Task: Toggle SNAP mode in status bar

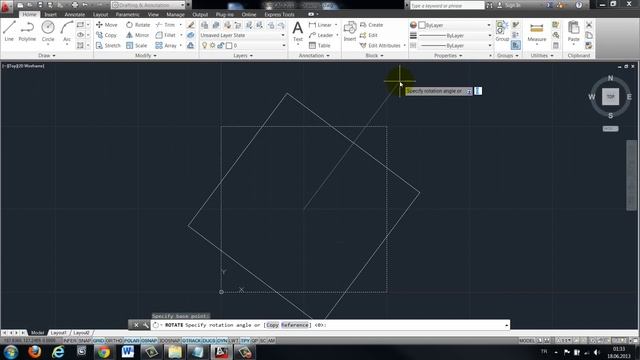Action: [84, 341]
